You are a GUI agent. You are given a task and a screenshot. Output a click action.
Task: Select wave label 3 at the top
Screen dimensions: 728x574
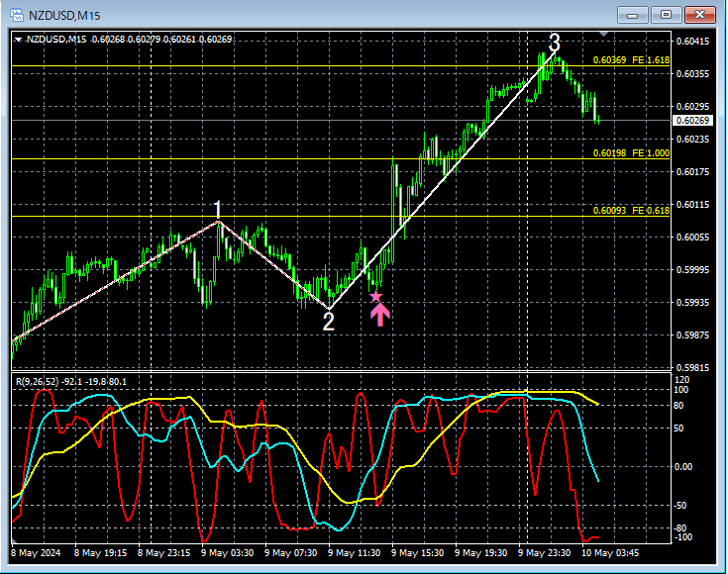(554, 43)
